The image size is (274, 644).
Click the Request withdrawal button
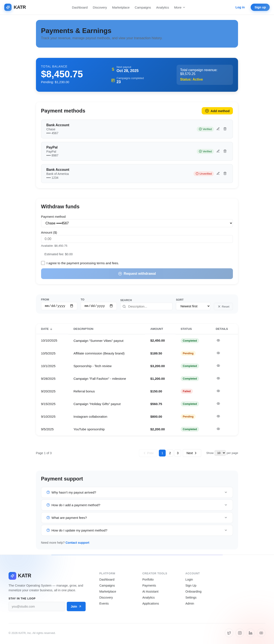click(x=137, y=273)
